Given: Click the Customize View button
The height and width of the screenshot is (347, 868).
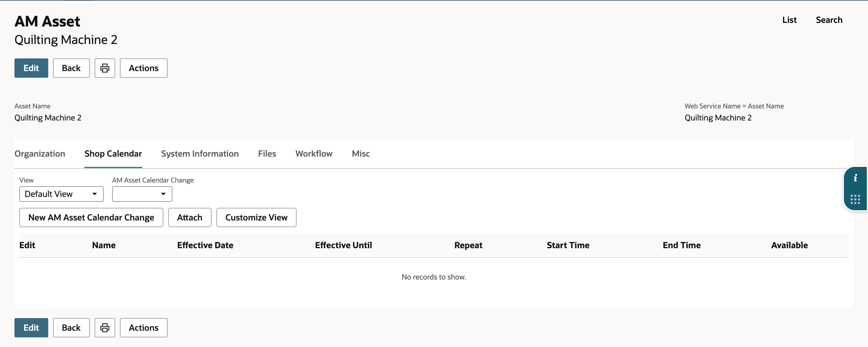Looking at the screenshot, I should [256, 217].
